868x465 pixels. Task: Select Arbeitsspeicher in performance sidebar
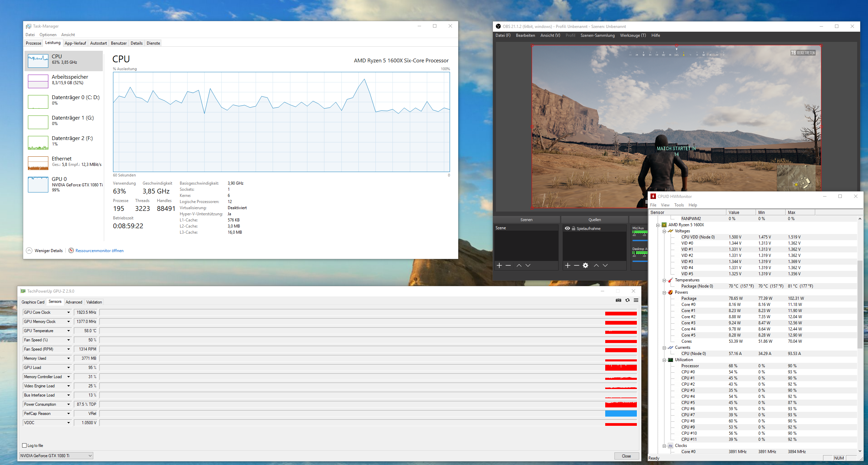(x=64, y=79)
